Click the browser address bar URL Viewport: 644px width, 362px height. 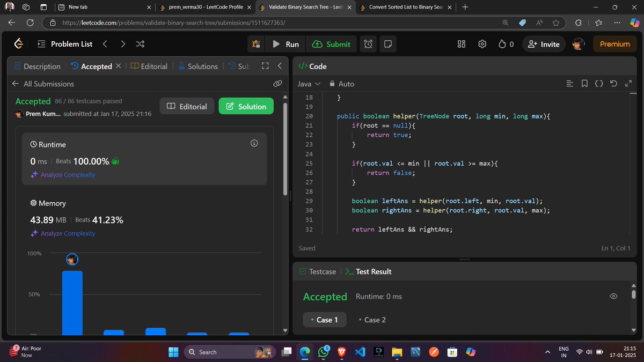(x=174, y=23)
